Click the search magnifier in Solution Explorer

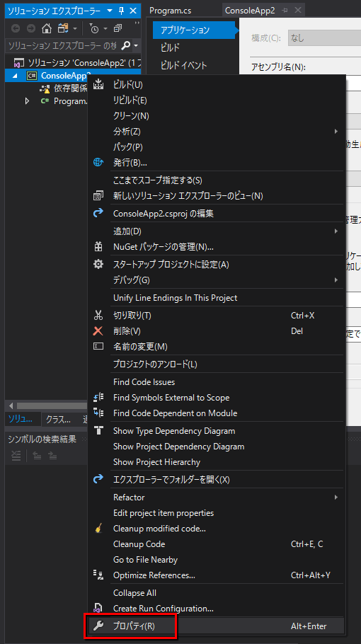(126, 45)
